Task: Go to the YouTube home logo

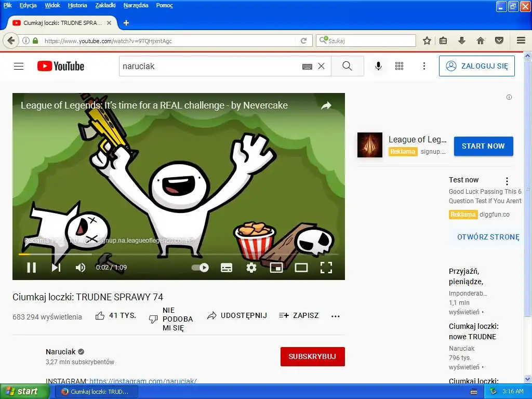Action: point(61,66)
